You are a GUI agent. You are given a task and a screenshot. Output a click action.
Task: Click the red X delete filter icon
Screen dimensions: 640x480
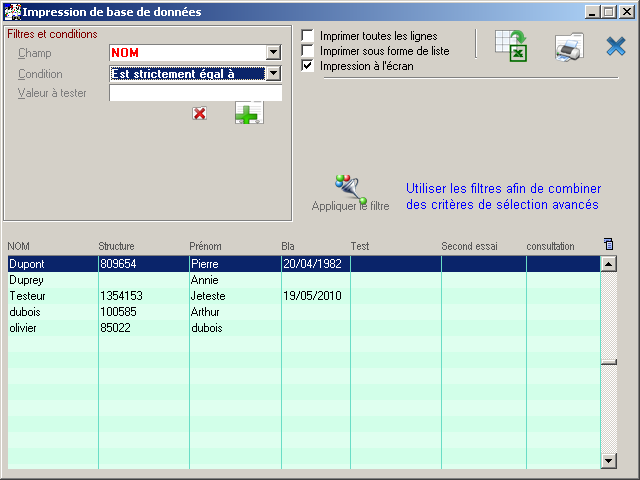coord(199,114)
